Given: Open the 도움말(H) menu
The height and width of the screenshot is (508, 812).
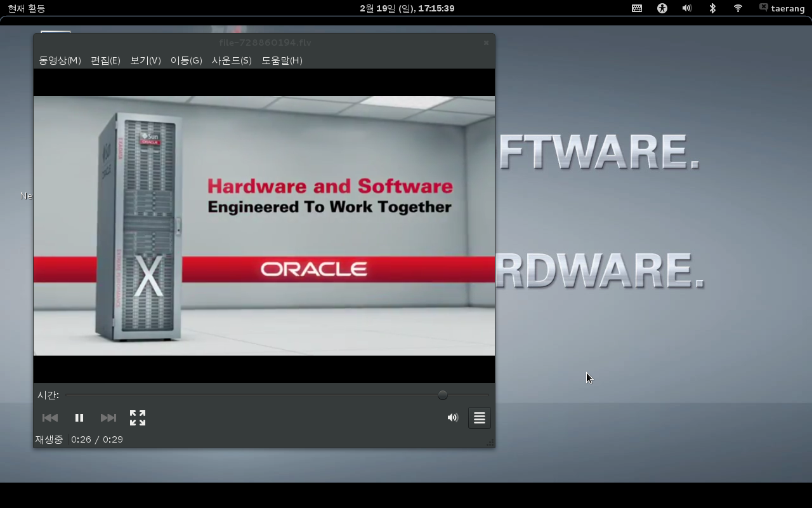Looking at the screenshot, I should pyautogui.click(x=282, y=60).
